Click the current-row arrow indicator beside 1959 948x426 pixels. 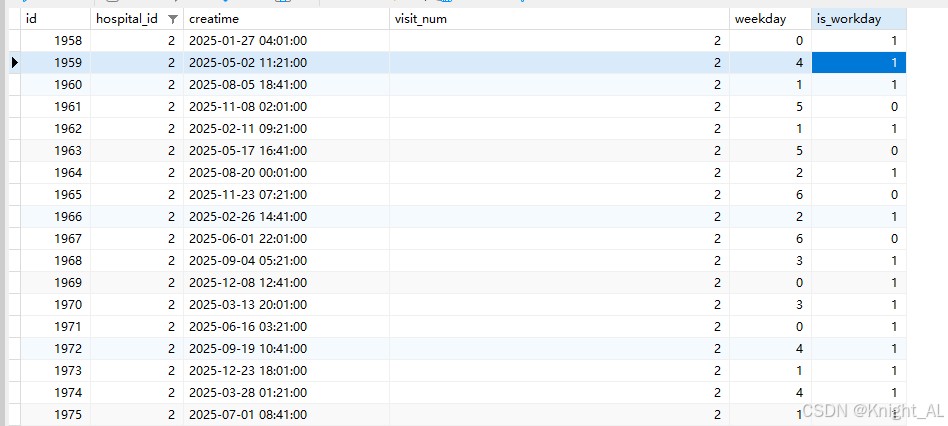tap(15, 63)
